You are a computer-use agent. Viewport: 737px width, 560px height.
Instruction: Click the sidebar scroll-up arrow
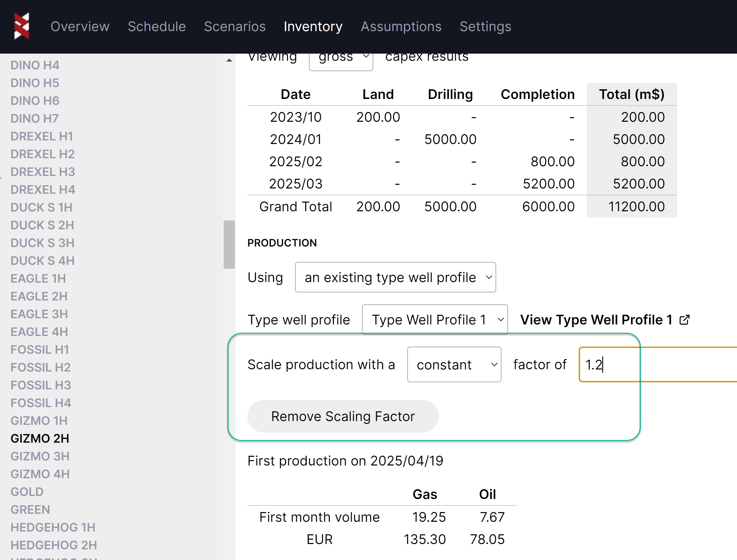tap(229, 61)
